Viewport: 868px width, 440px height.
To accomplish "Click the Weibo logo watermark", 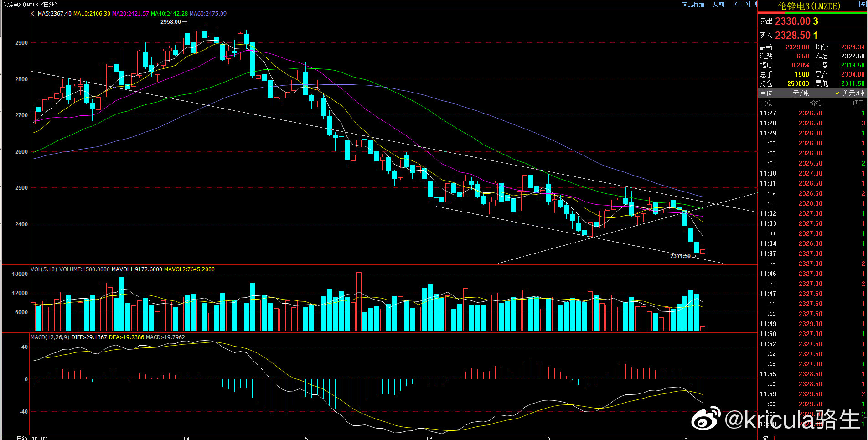I will (705, 419).
